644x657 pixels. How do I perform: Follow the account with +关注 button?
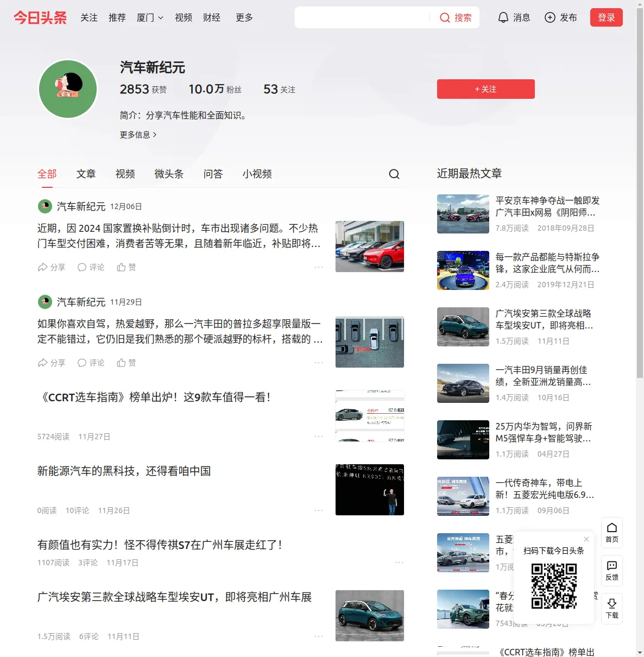486,89
